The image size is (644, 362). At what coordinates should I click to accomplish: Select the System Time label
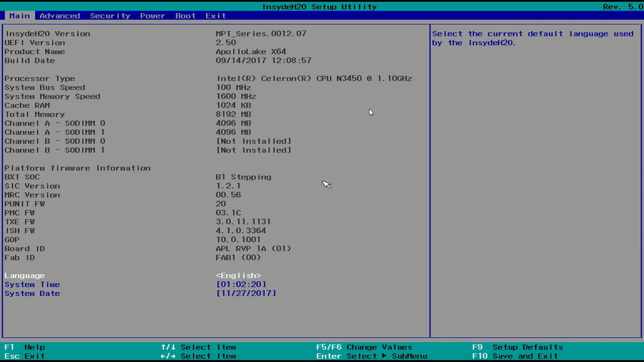pyautogui.click(x=32, y=284)
